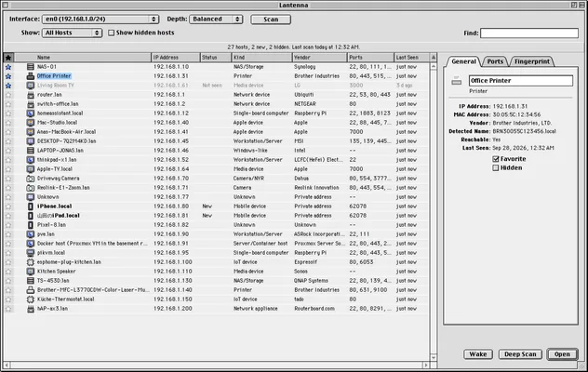588x372 pixels.
Task: Click the pve.lan workstation icon
Action: 31,234
